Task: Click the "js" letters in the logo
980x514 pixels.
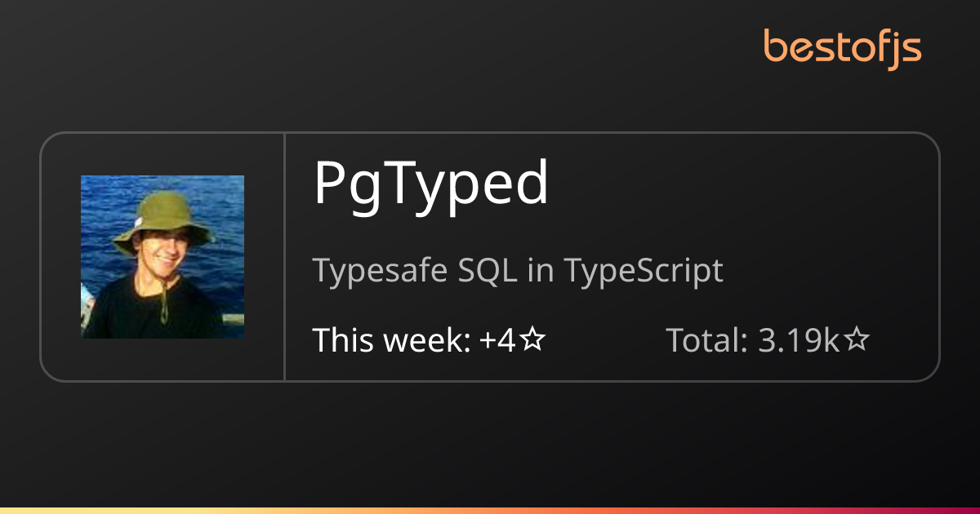Action: (905, 49)
